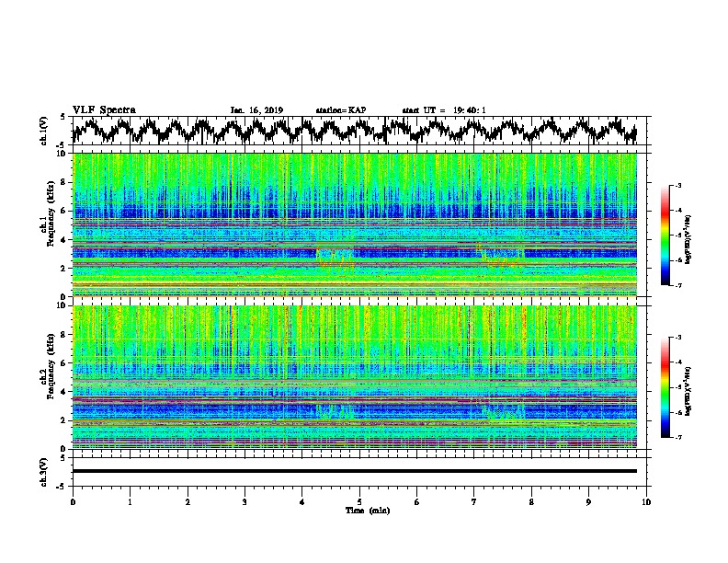Click the ch.1 "Frequency (kHz)" axis label
The width and height of the screenshot is (728, 563).
point(51,214)
